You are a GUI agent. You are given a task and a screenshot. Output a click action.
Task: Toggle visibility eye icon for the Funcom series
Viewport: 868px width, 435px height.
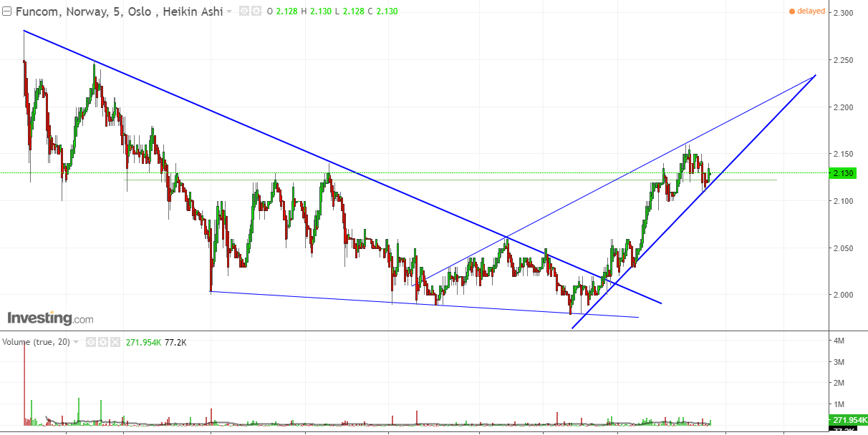pos(243,11)
